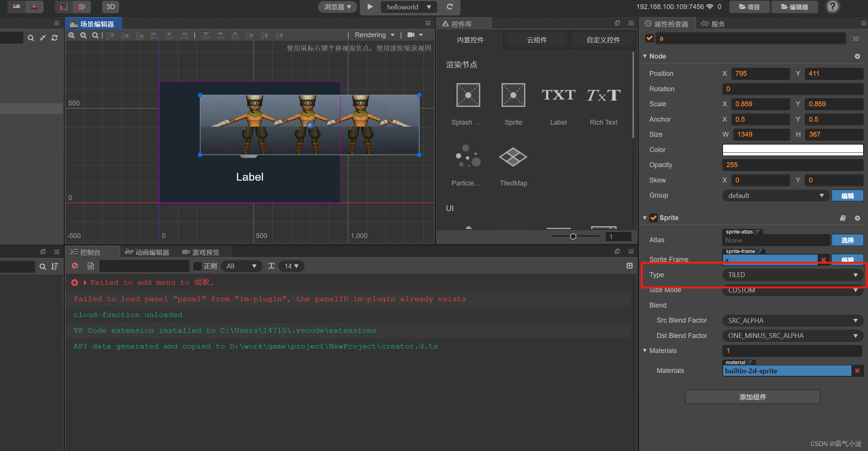Collapse the Node section
868x451 pixels.
[x=645, y=56]
